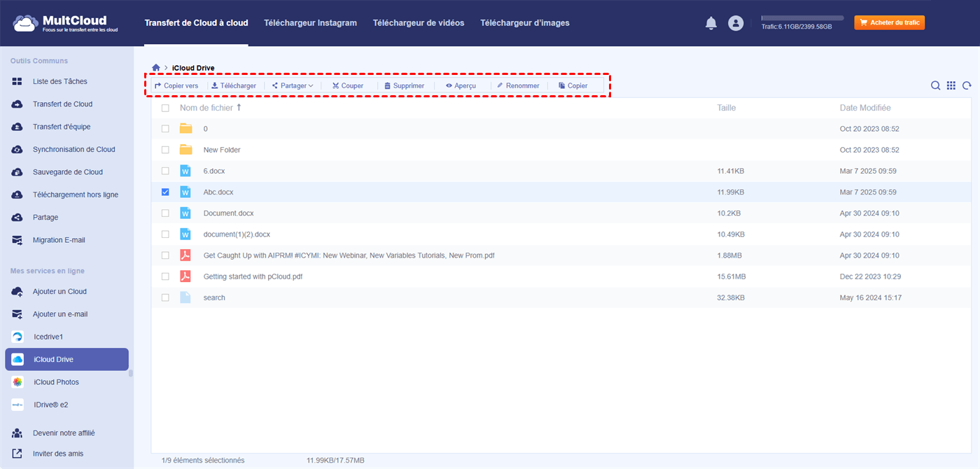Sort by the Taille column header
Image resolution: width=980 pixels, height=469 pixels.
pyautogui.click(x=727, y=108)
